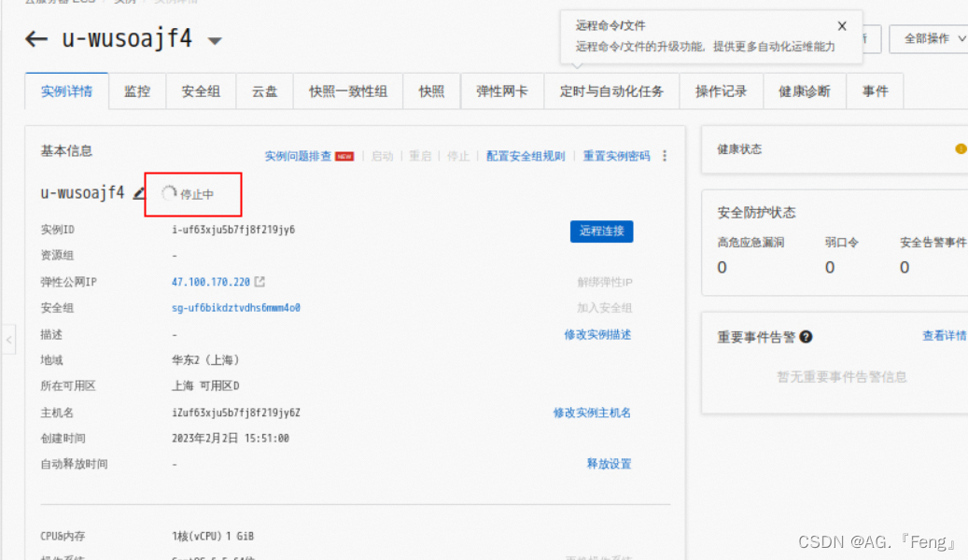968x560 pixels.
Task: Open 配置安全组规则 link
Action: [x=526, y=156]
